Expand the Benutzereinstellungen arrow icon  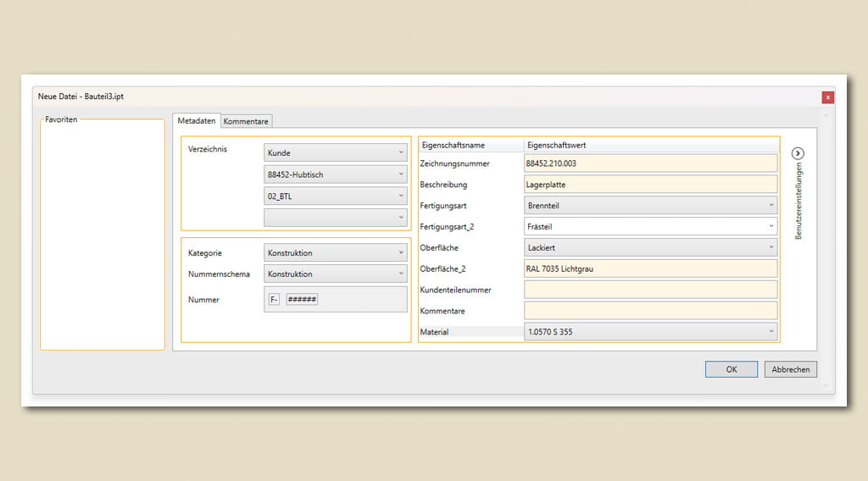pyautogui.click(x=798, y=153)
